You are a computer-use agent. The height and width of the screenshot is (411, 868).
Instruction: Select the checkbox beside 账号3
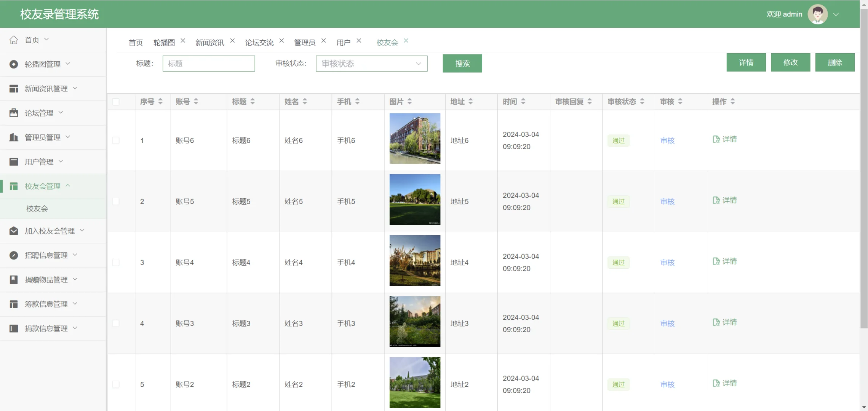click(x=116, y=323)
